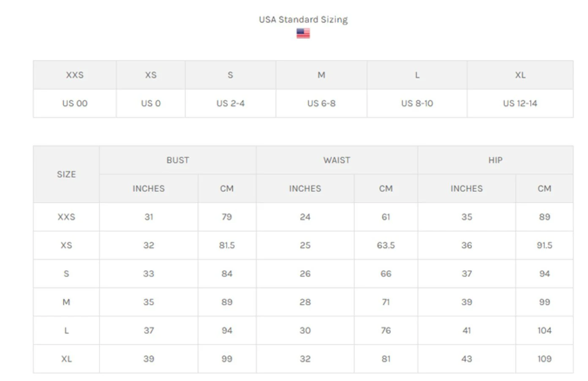The width and height of the screenshot is (588, 381).
Task: Click hip centimeter value 91.5
Action: tap(544, 245)
